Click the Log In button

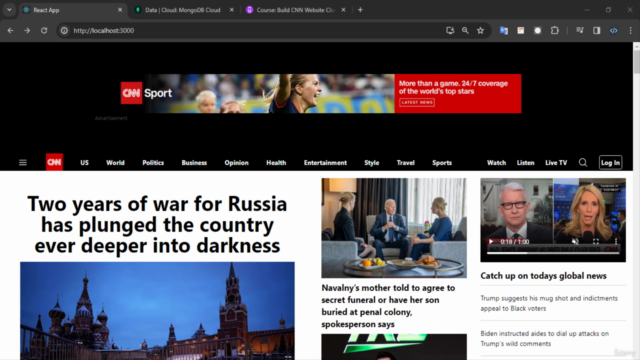point(611,162)
